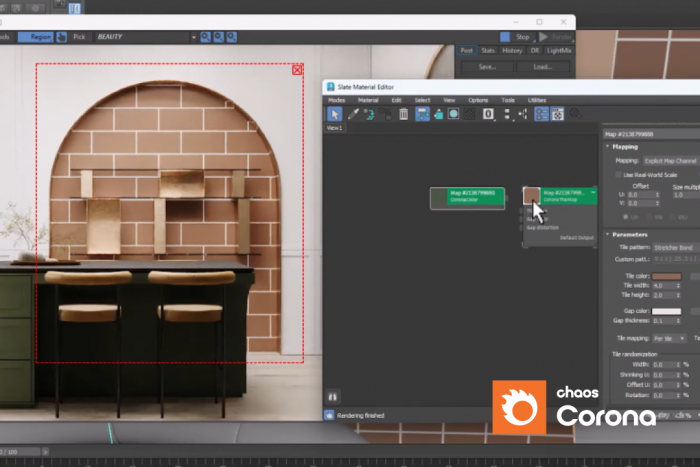
Task: Open Select menu in Slate editor
Action: click(422, 100)
